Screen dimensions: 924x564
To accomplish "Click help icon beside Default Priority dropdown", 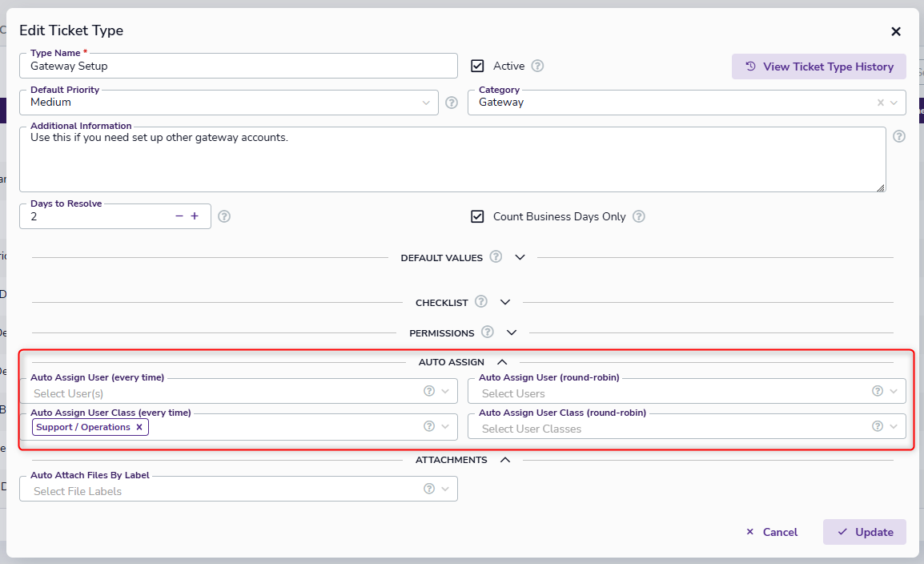I will (452, 103).
